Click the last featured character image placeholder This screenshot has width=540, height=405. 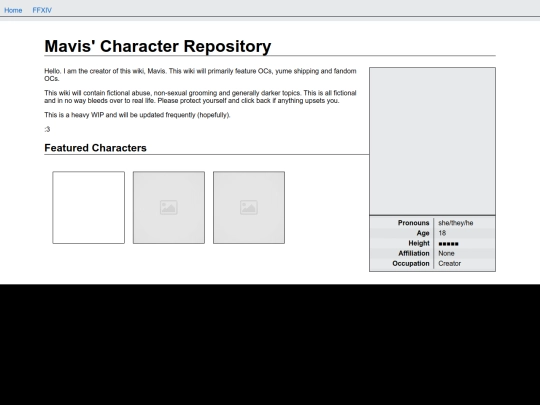coord(249,208)
